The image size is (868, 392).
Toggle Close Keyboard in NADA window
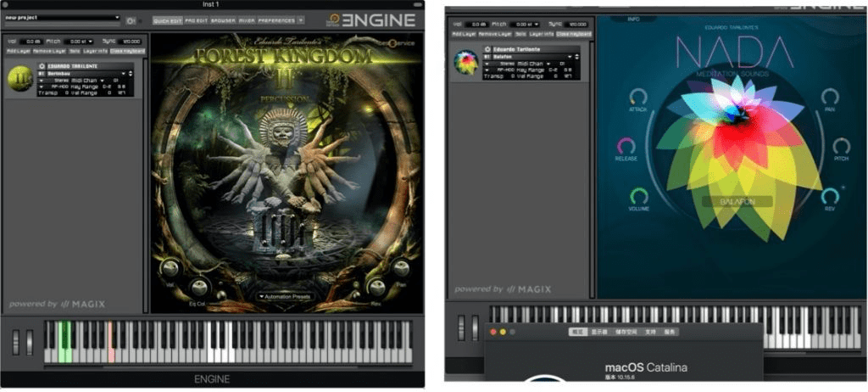click(x=574, y=34)
